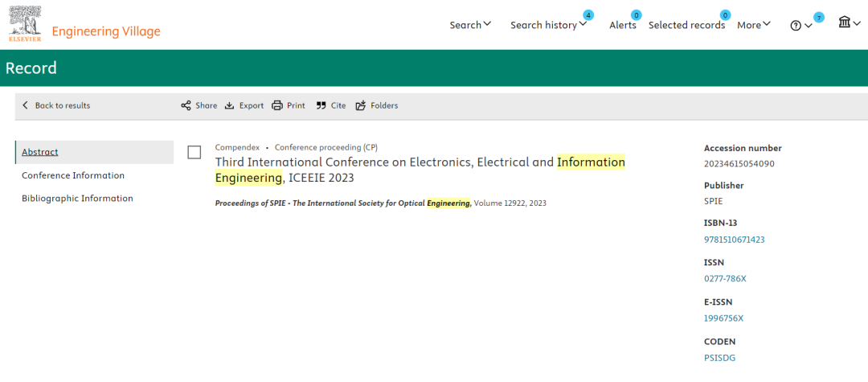Click the publisher value SPIE
Image resolution: width=868 pixels, height=382 pixels.
coord(714,201)
